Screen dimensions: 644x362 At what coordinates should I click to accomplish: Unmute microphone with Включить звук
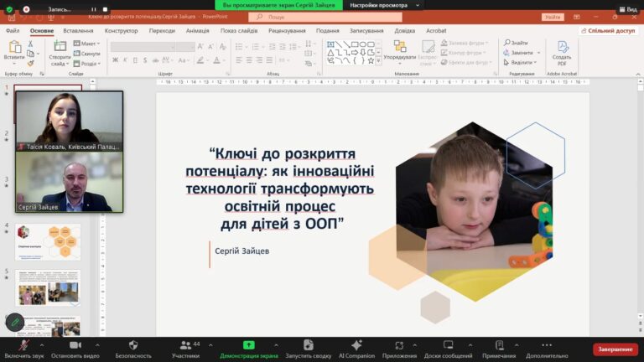tap(23, 345)
